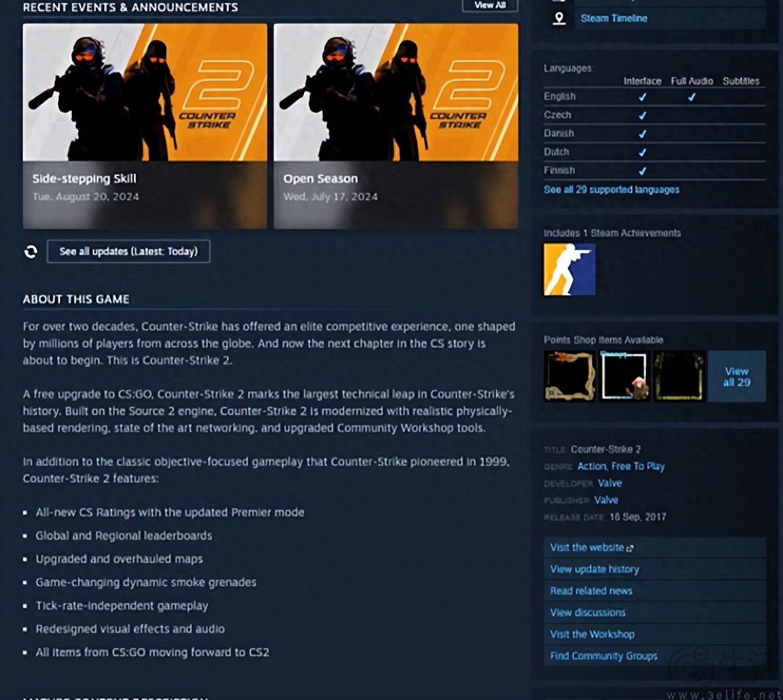Open the Side-stepping Skill event thumbnail

coord(145,92)
